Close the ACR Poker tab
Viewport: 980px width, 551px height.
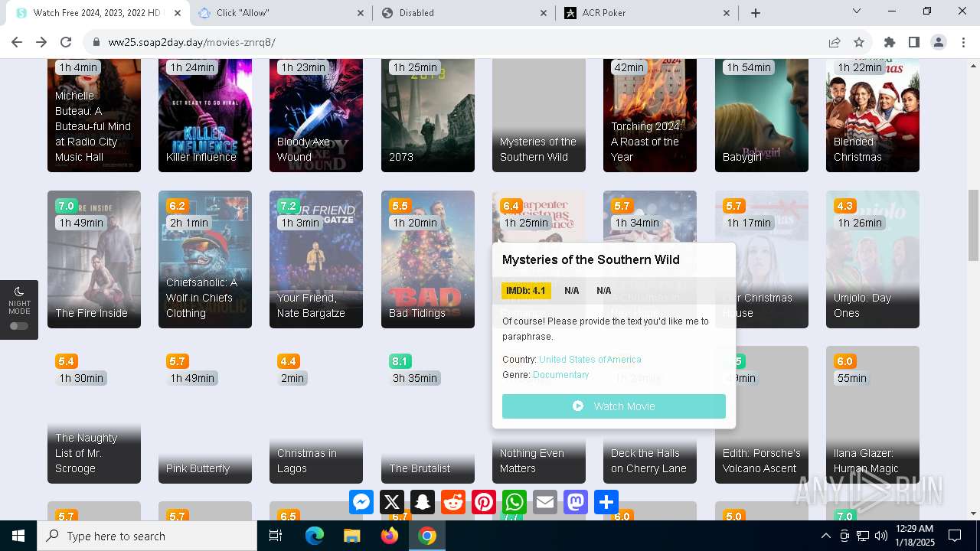[727, 13]
